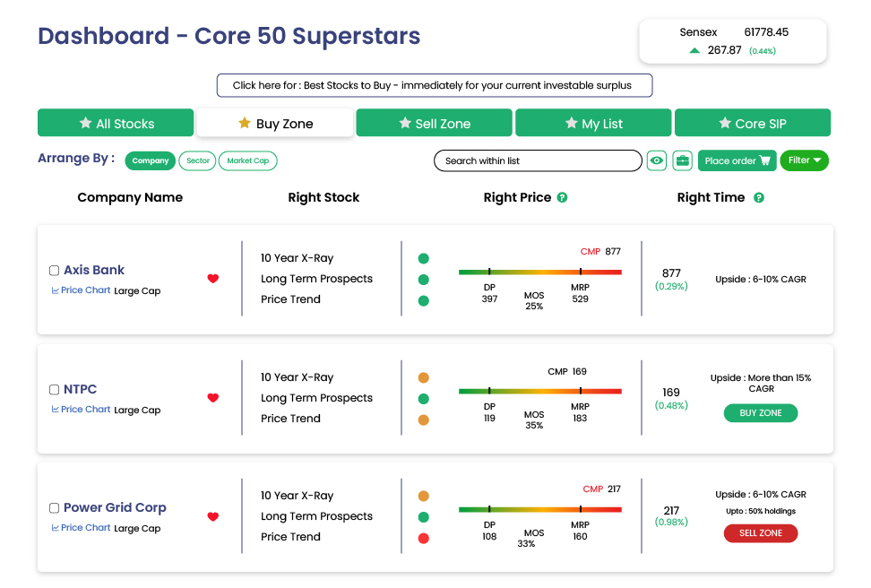The width and height of the screenshot is (871, 588).
Task: Select the Power Grid Corp checkbox
Action: pyautogui.click(x=55, y=508)
